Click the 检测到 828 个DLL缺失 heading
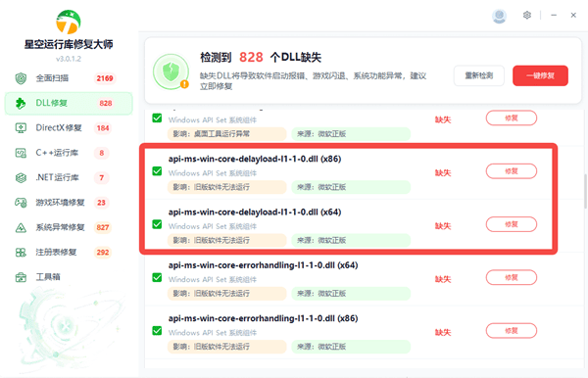 (x=261, y=58)
